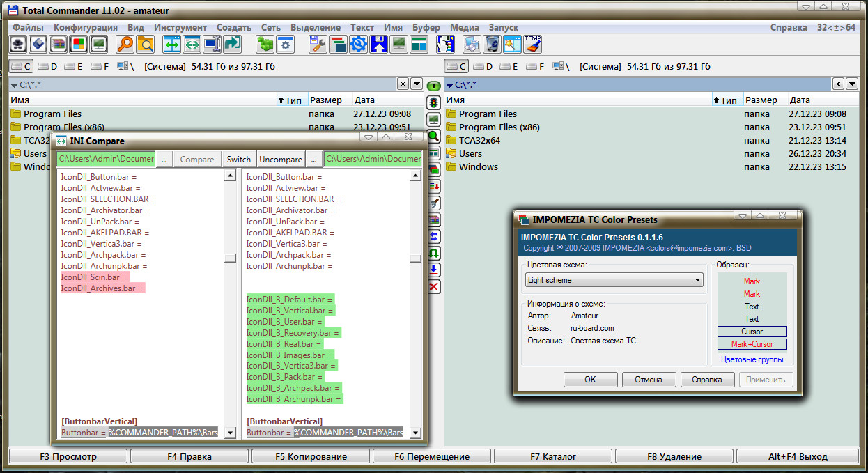Click the blue floppy disk save icon
Screen dimensions: 868x473
pos(379,44)
